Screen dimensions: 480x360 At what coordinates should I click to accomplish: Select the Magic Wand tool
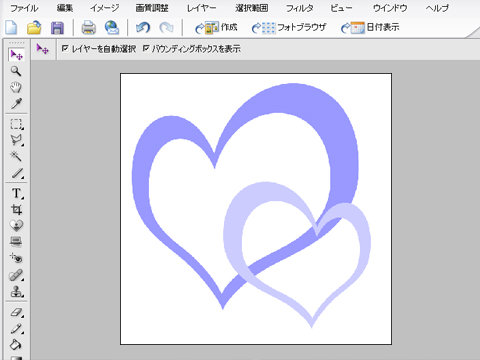(16, 156)
